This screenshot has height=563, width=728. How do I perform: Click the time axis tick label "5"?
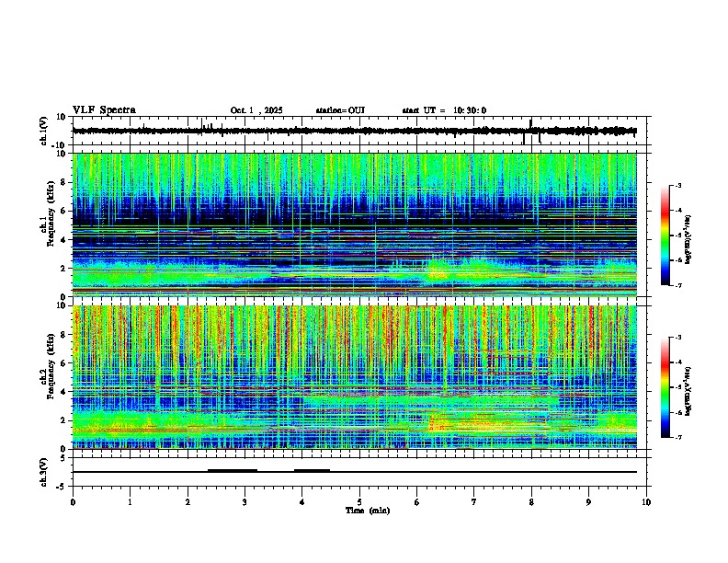coord(359,502)
